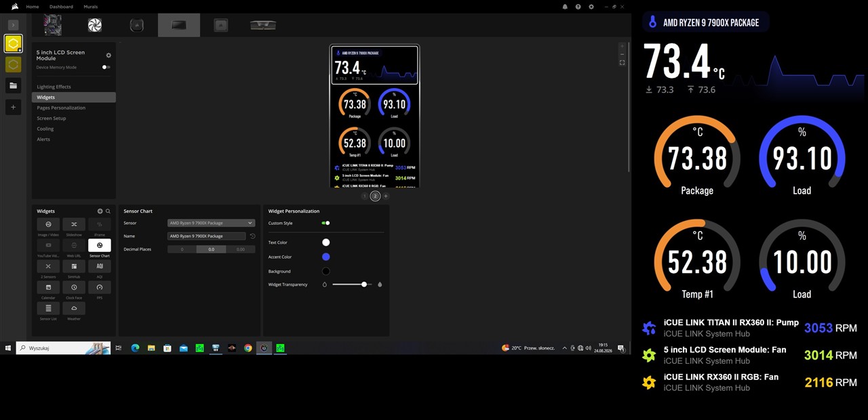Add a new screen page
Viewport: 868px width, 420px height.
click(386, 196)
